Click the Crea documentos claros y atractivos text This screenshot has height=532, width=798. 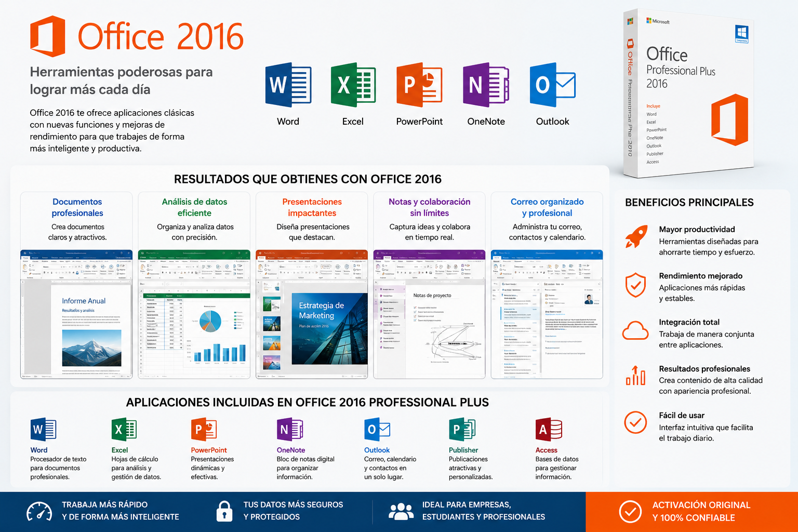click(77, 232)
